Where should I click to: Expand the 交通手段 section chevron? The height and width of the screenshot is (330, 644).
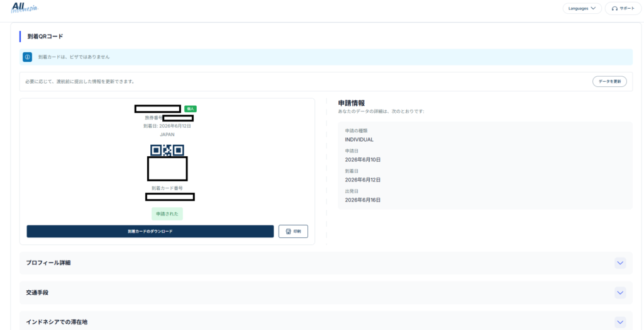click(x=620, y=293)
